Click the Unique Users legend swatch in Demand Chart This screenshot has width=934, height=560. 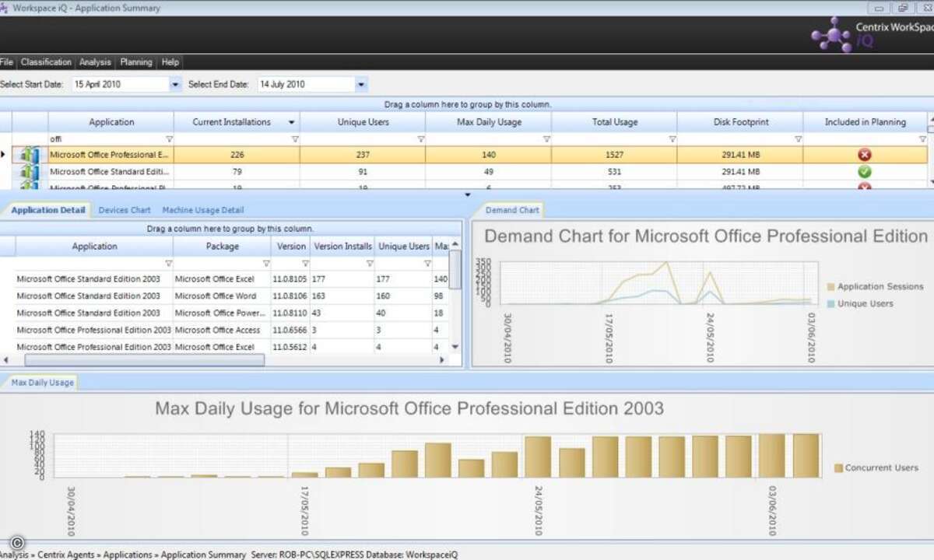(x=830, y=304)
